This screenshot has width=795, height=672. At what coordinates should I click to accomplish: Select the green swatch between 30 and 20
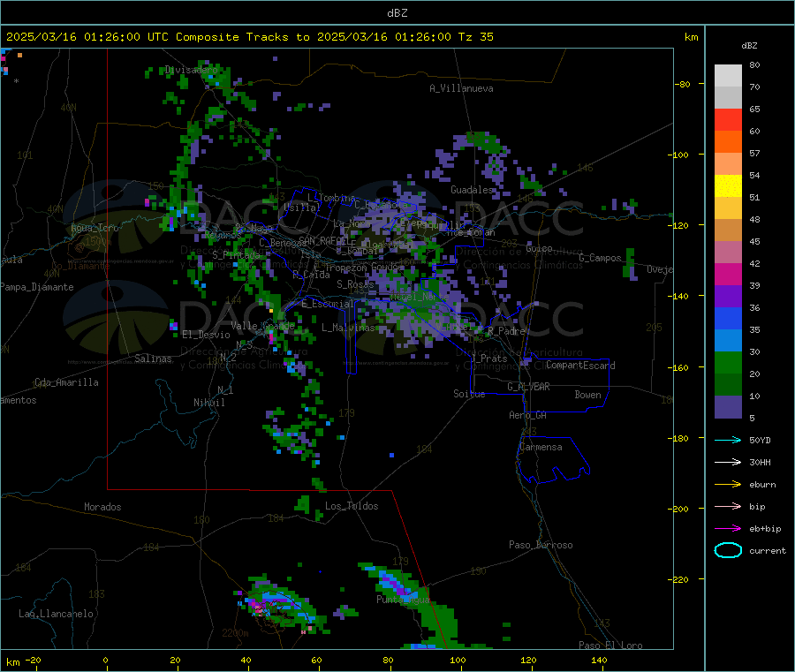pyautogui.click(x=728, y=362)
